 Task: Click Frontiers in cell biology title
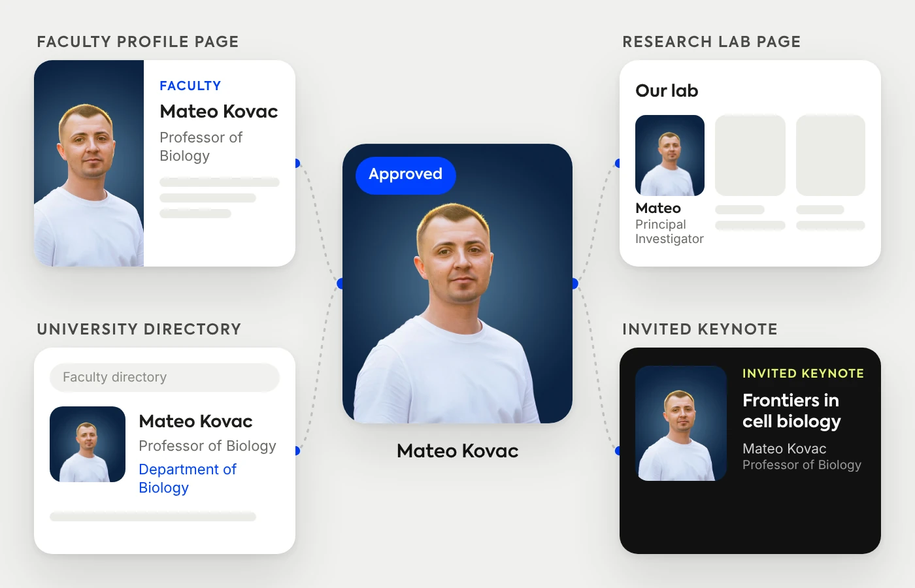pos(791,411)
